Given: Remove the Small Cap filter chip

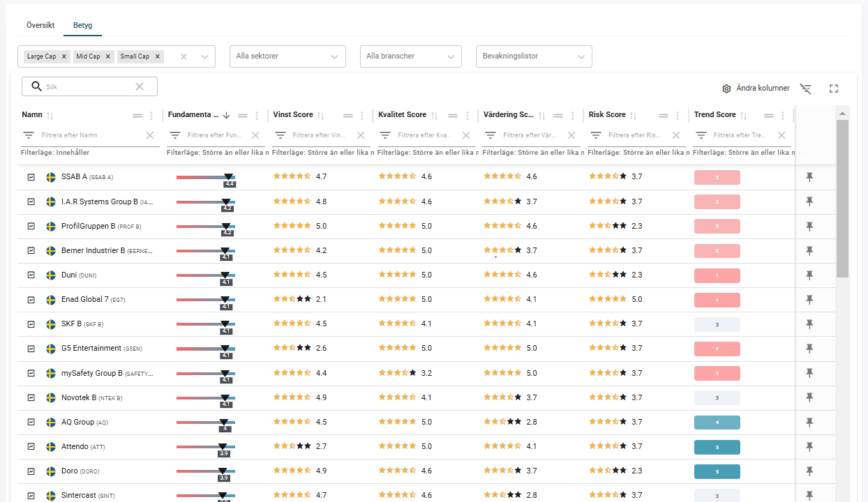Looking at the screenshot, I should click(x=158, y=56).
